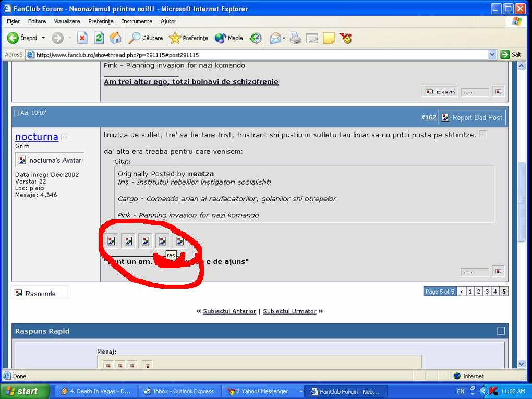The image size is (532, 399).
Task: Click the small image button at post #162 bottom right
Action: click(499, 271)
